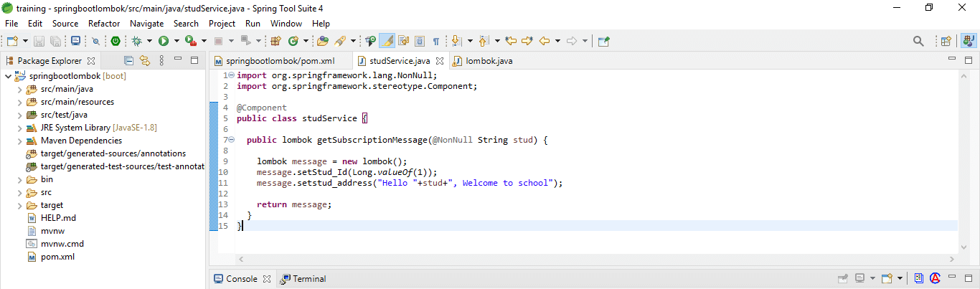Click the Previous Annotation arrow icon
The height and width of the screenshot is (289, 980).
[484, 41]
